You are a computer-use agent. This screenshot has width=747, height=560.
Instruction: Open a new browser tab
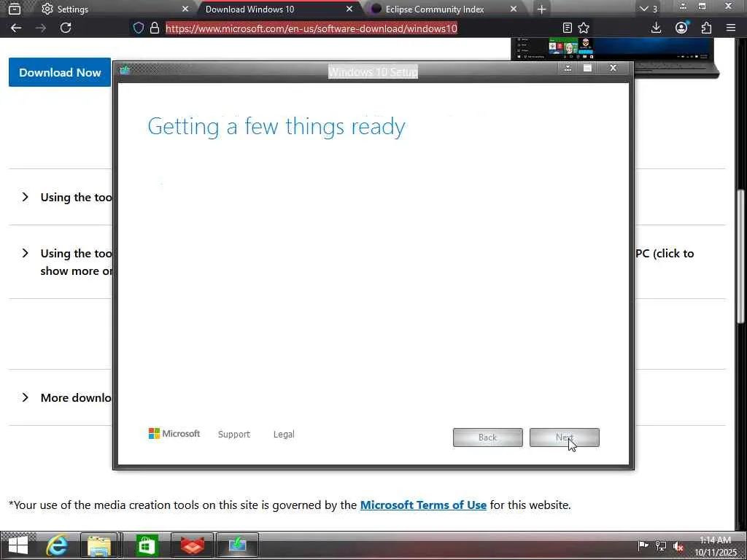click(541, 9)
